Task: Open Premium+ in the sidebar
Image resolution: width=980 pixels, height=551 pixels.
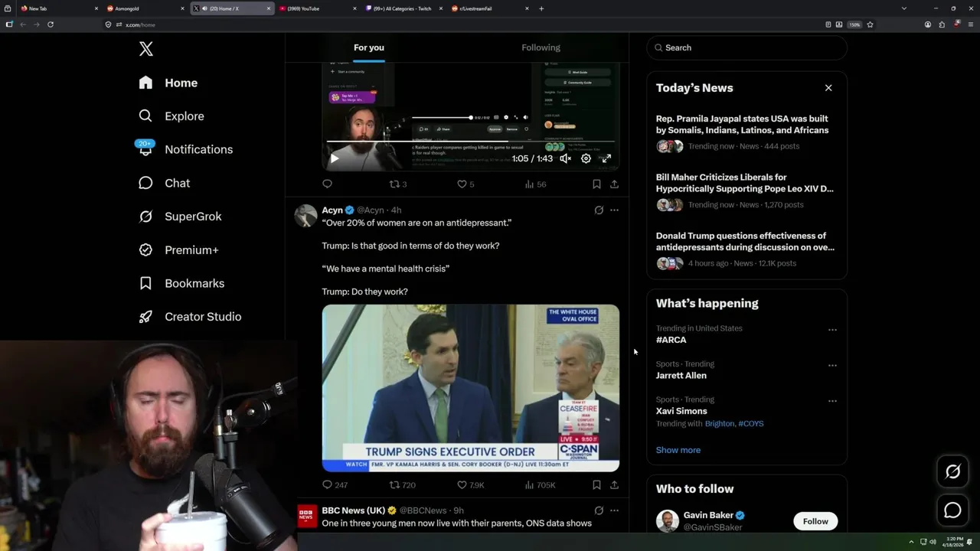Action: click(178, 250)
